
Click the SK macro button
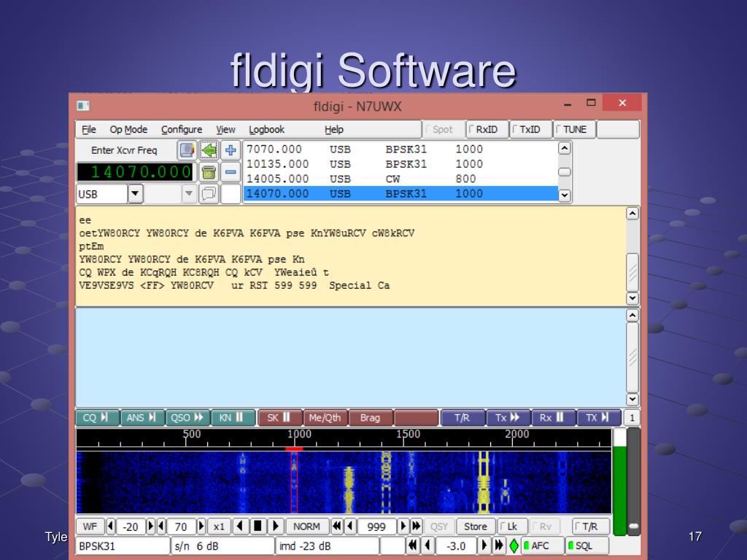(x=279, y=418)
